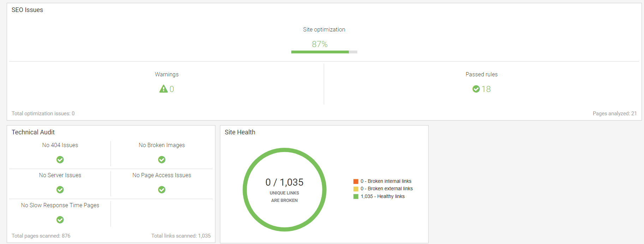Screen dimensions: 644x244
Task: Click the No Slow Response Time Pages label
Action: (x=60, y=205)
